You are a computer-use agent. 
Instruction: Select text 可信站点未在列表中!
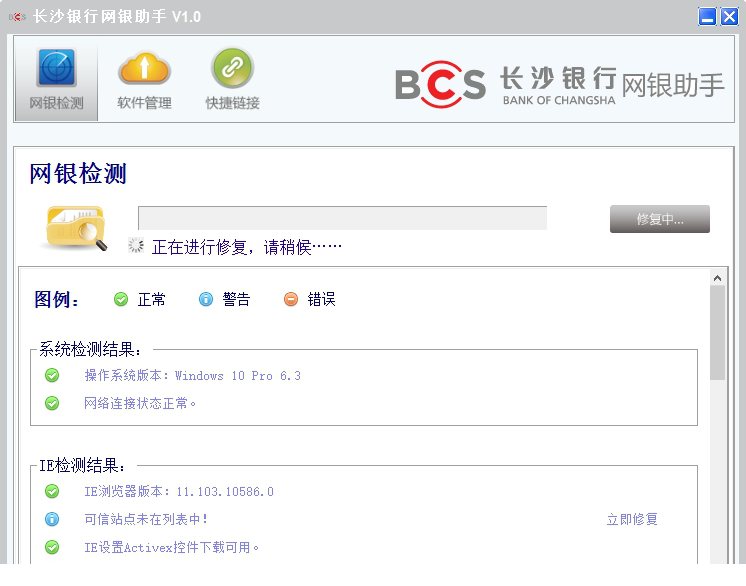pos(146,519)
